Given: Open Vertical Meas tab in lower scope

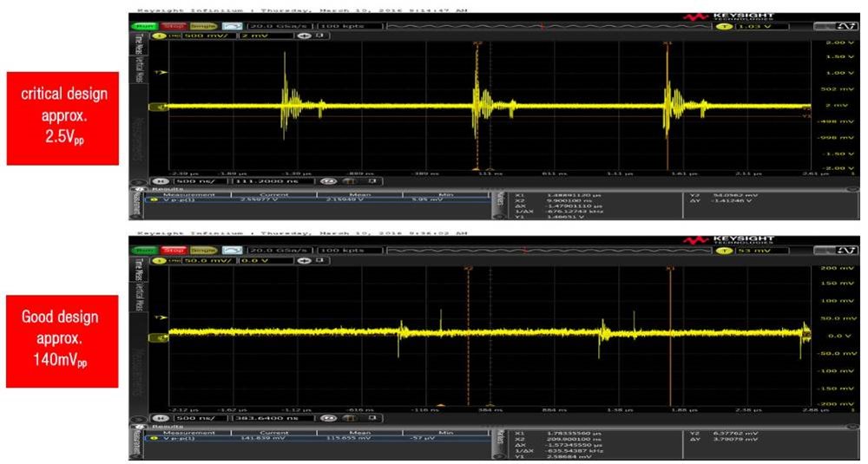Looking at the screenshot, I should 138,297.
